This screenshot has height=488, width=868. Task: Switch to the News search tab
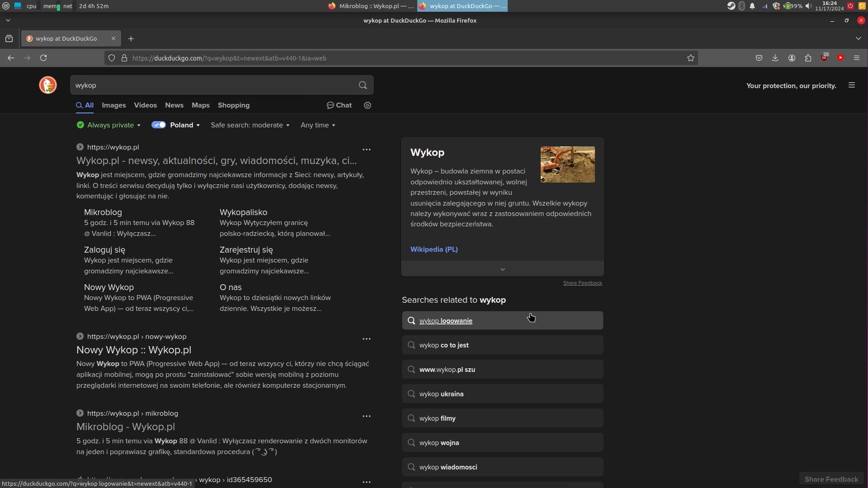point(174,105)
